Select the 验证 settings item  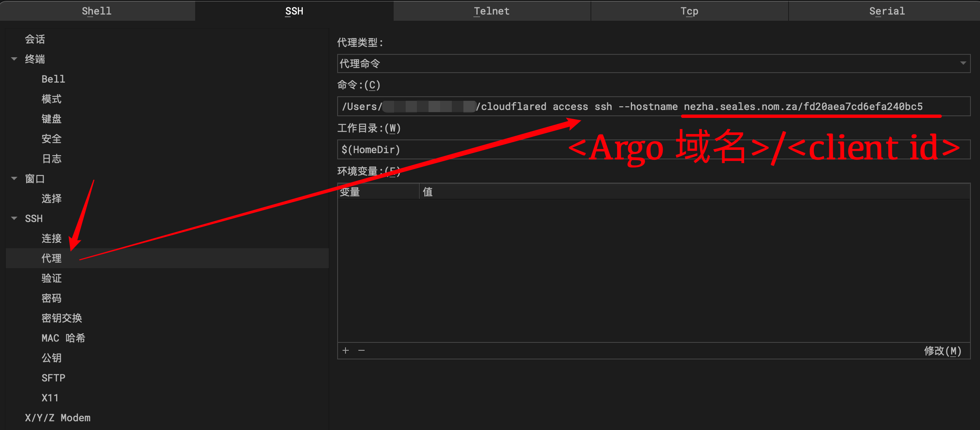51,278
